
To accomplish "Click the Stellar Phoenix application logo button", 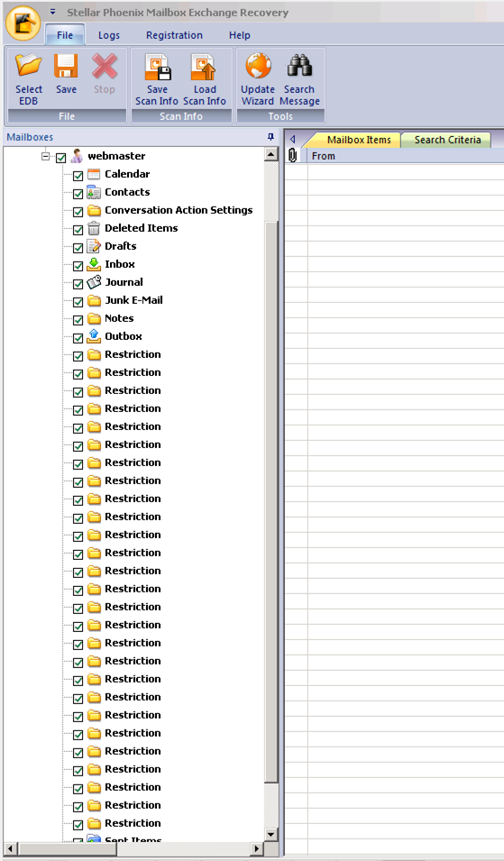I will 23,22.
